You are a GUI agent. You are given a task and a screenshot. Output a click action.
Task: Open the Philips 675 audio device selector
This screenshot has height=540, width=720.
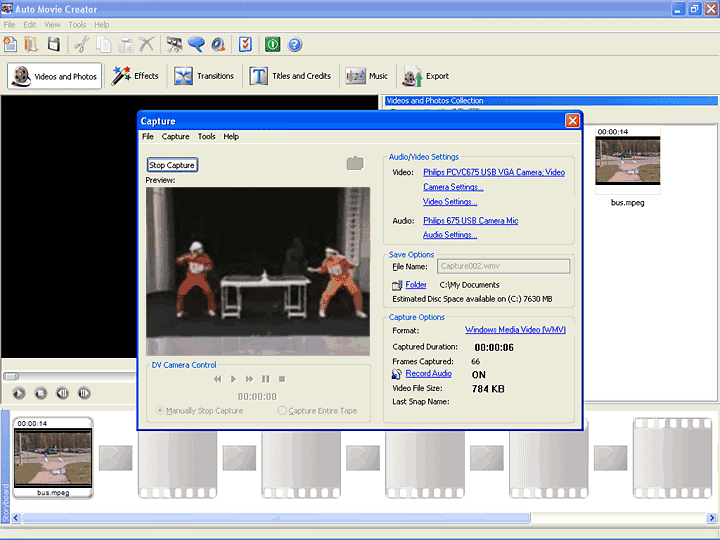coord(470,221)
